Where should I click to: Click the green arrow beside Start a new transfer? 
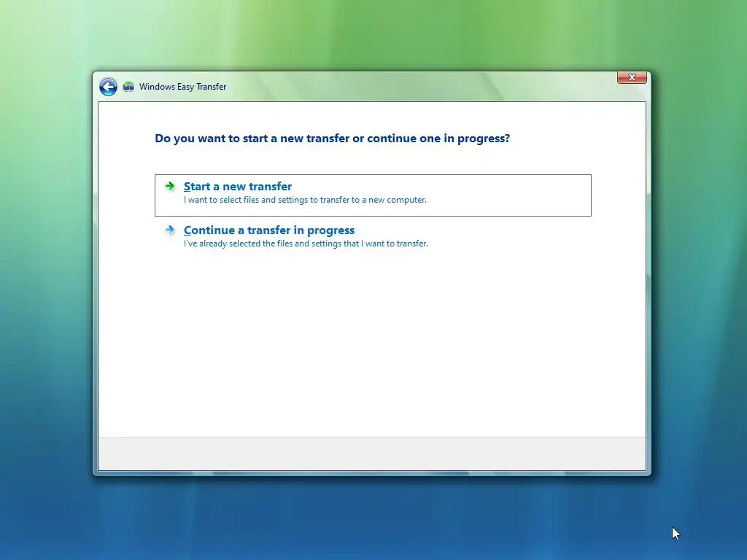169,186
